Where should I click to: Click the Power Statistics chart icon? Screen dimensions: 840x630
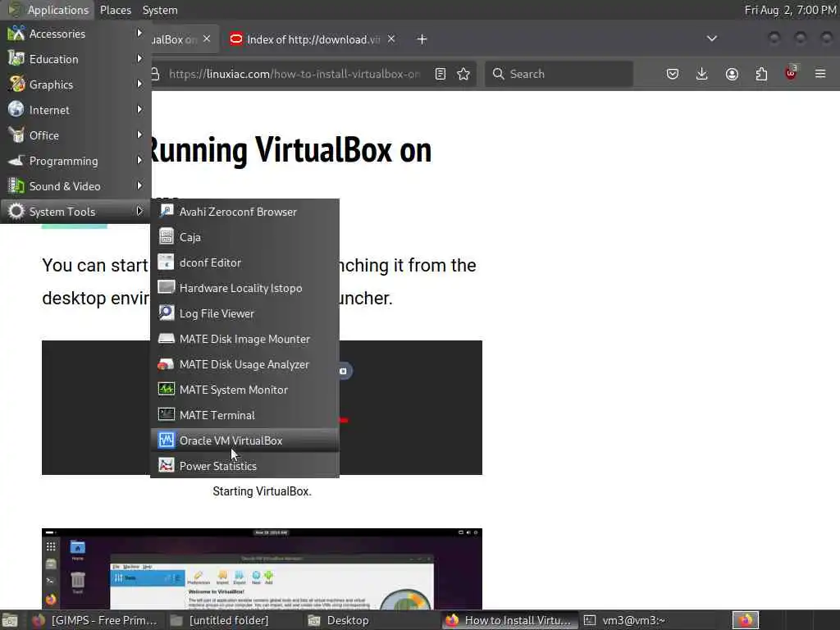(166, 466)
